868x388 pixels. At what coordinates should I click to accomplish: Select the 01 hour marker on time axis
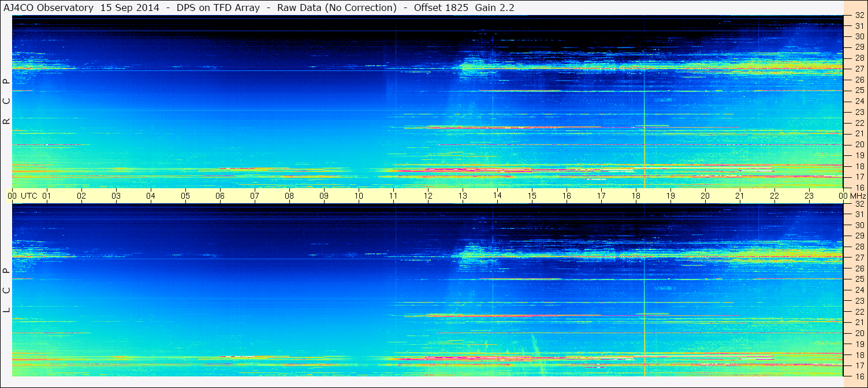pyautogui.click(x=47, y=196)
